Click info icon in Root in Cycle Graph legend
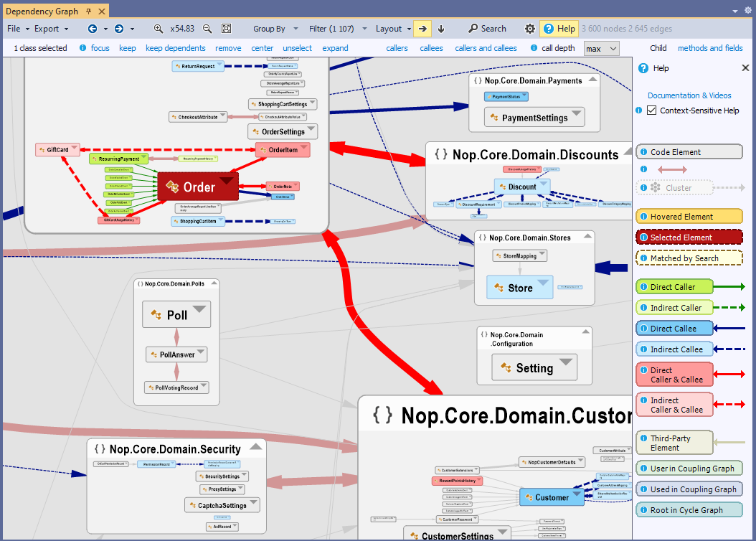This screenshot has height=541, width=756. [x=643, y=509]
